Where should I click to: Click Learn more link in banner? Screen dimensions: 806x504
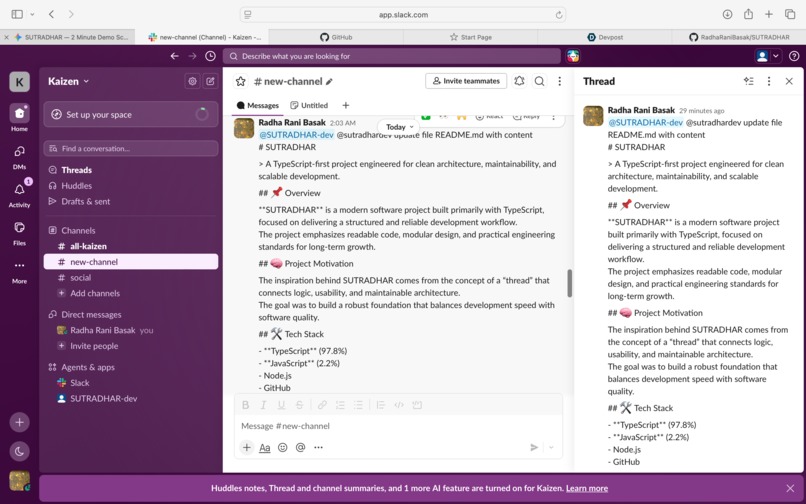pos(587,489)
